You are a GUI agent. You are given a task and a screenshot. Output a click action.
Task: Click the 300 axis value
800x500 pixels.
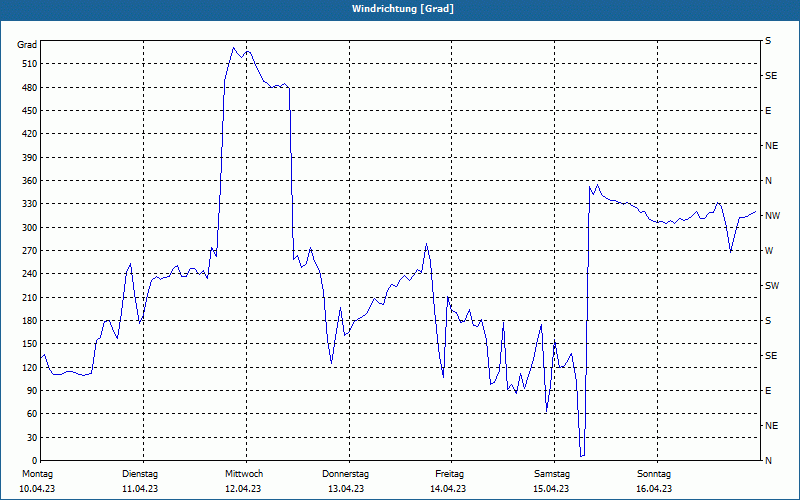coord(29,228)
